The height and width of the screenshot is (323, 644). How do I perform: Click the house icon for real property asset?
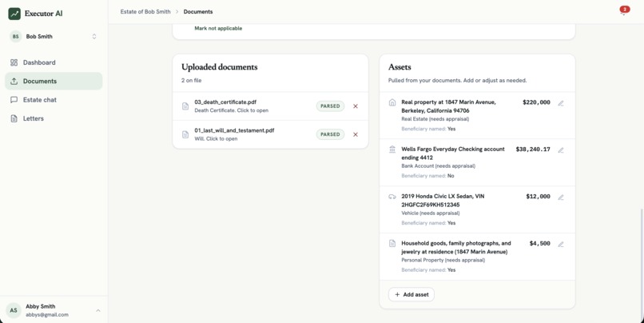[392, 102]
